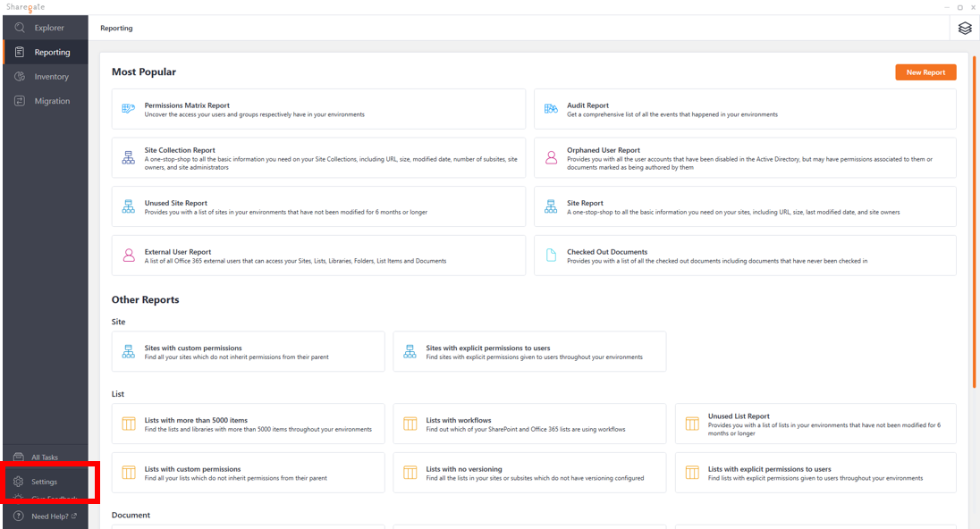Click the stacked layers icon top right

(964, 29)
